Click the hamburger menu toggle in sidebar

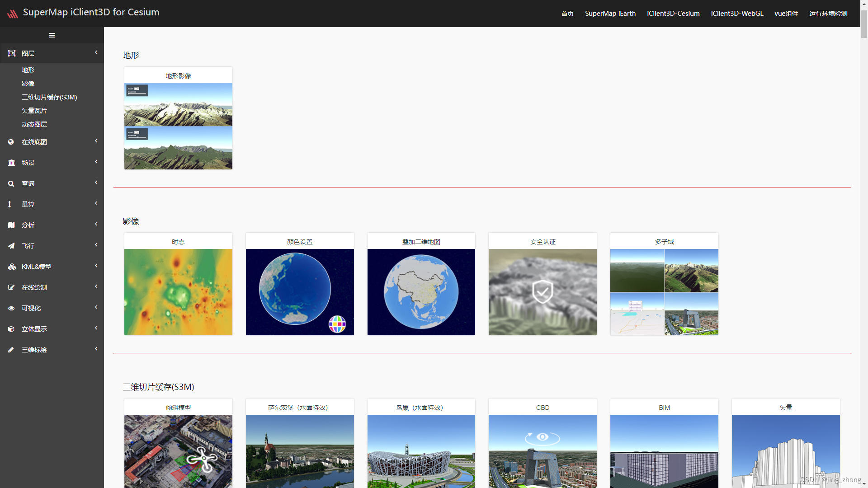52,35
